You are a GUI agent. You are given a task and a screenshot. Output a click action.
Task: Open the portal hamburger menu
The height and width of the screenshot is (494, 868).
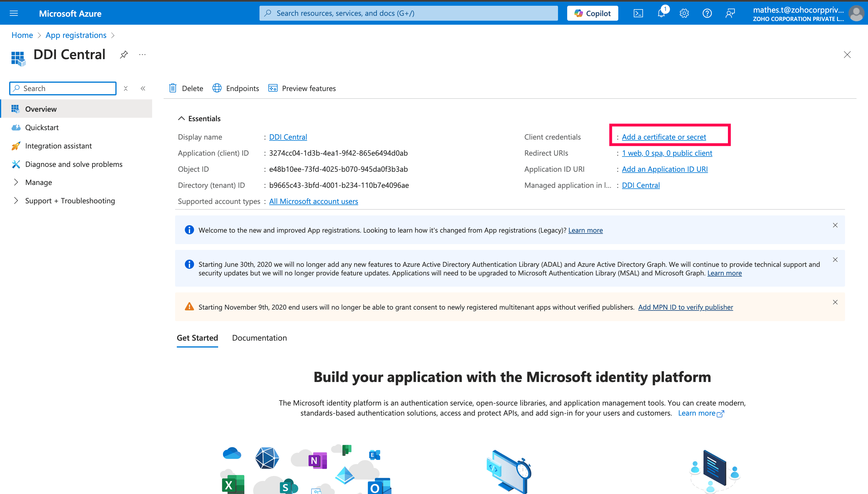pos(14,13)
